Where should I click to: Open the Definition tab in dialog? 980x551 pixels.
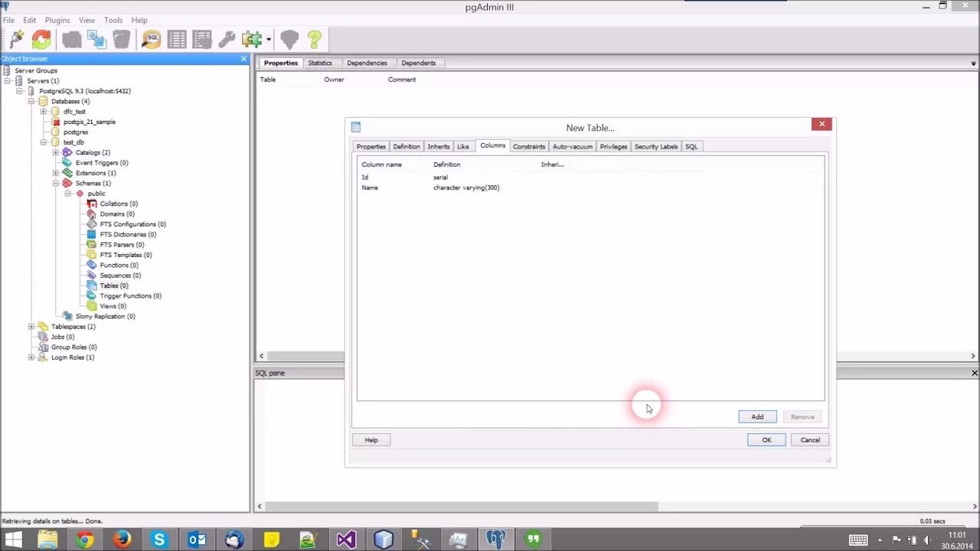pyautogui.click(x=407, y=146)
